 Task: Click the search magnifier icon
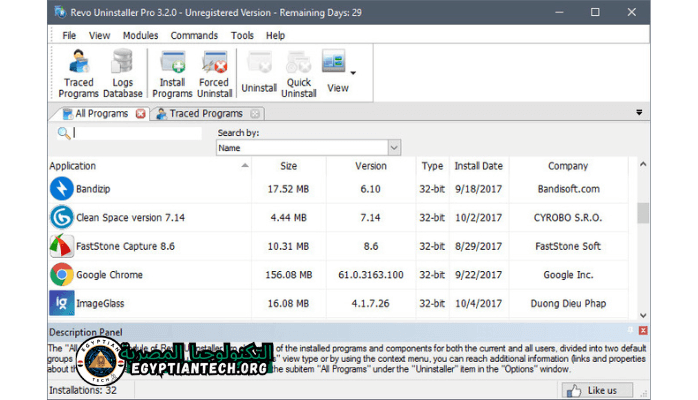coord(64,133)
